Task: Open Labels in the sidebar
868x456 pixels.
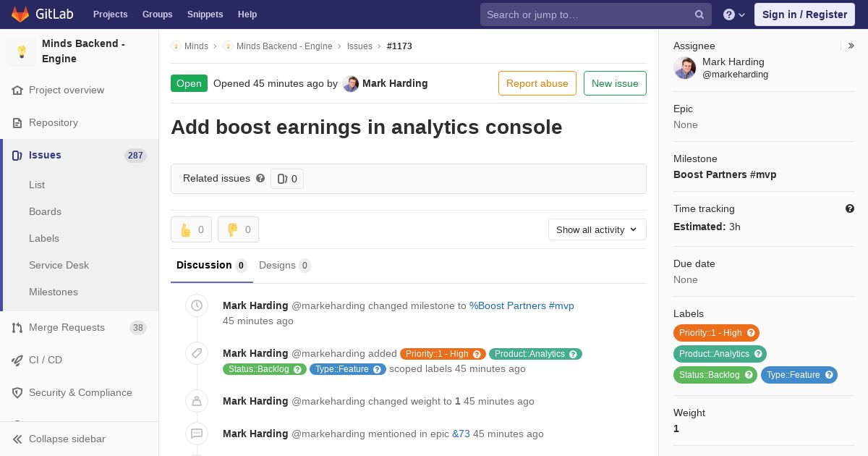Action: pos(44,238)
